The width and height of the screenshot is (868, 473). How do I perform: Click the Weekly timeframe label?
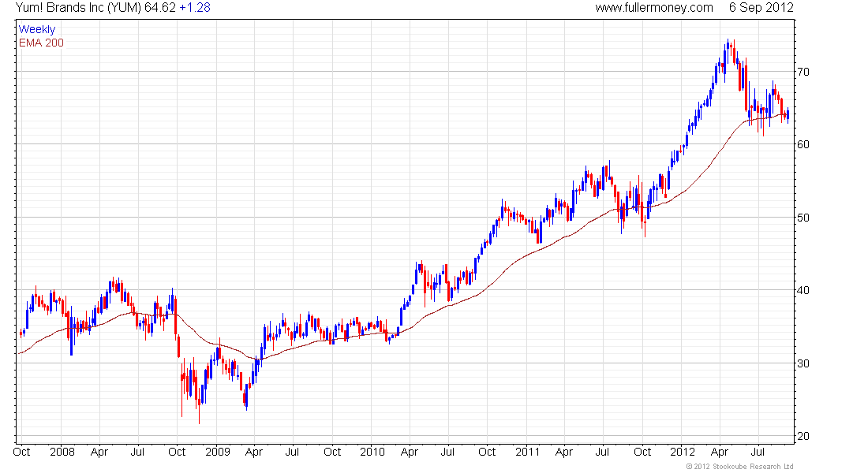pyautogui.click(x=37, y=29)
